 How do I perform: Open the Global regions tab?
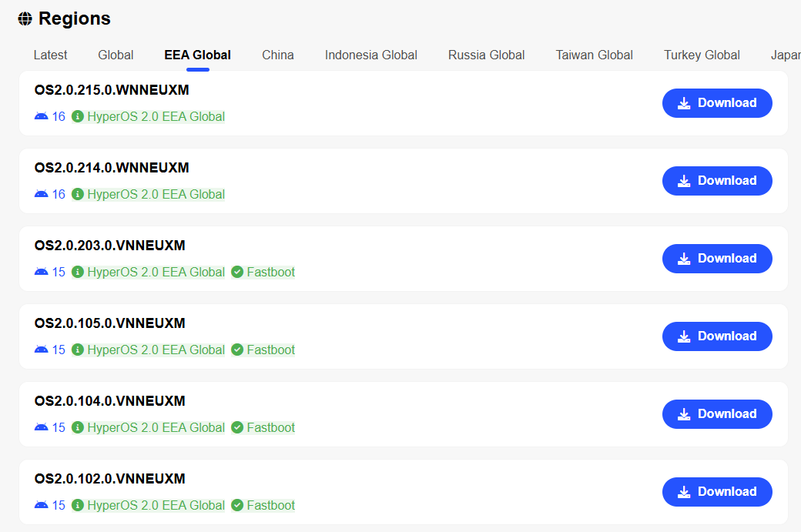[116, 55]
